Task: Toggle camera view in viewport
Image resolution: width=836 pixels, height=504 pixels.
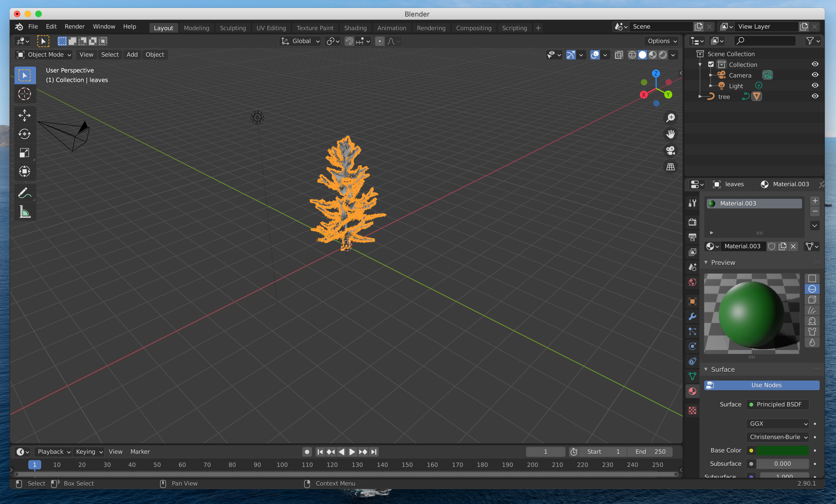Action: pos(670,150)
